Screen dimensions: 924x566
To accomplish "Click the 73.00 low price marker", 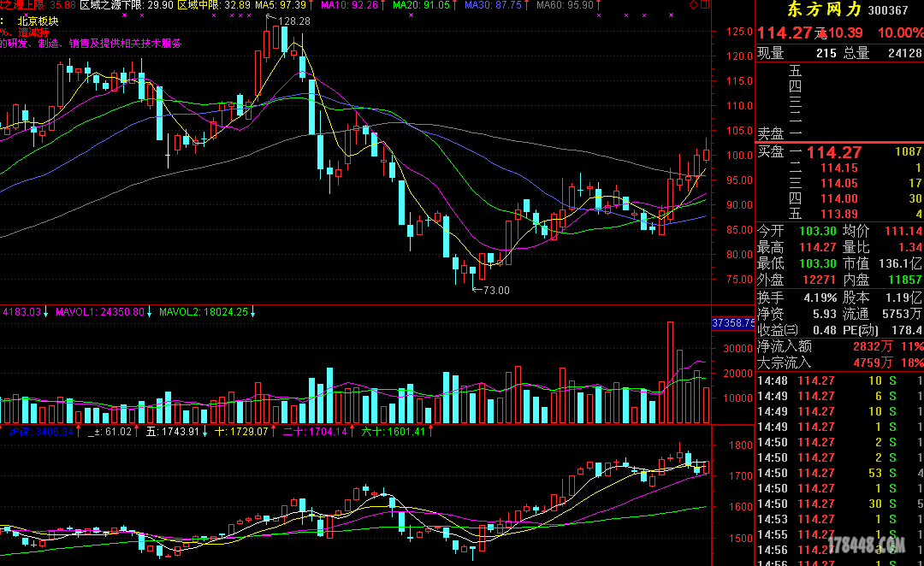I will coord(496,291).
